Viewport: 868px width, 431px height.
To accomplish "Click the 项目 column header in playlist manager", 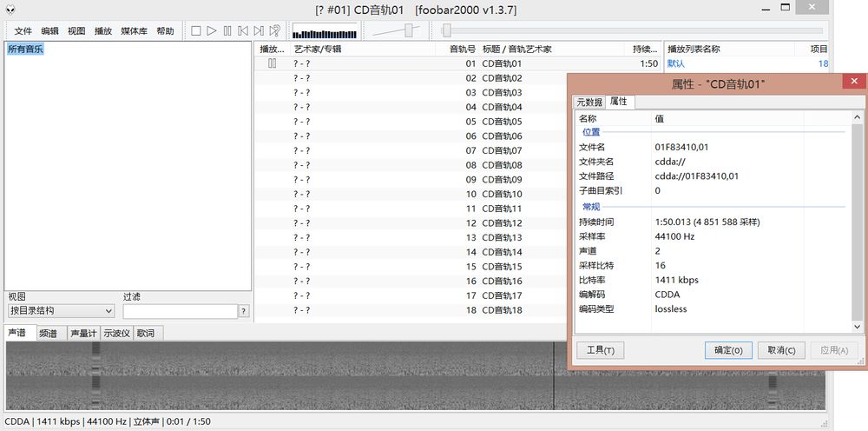I will tap(819, 50).
